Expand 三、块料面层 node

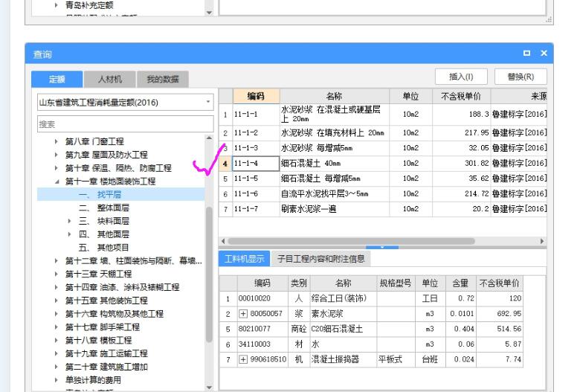69,221
